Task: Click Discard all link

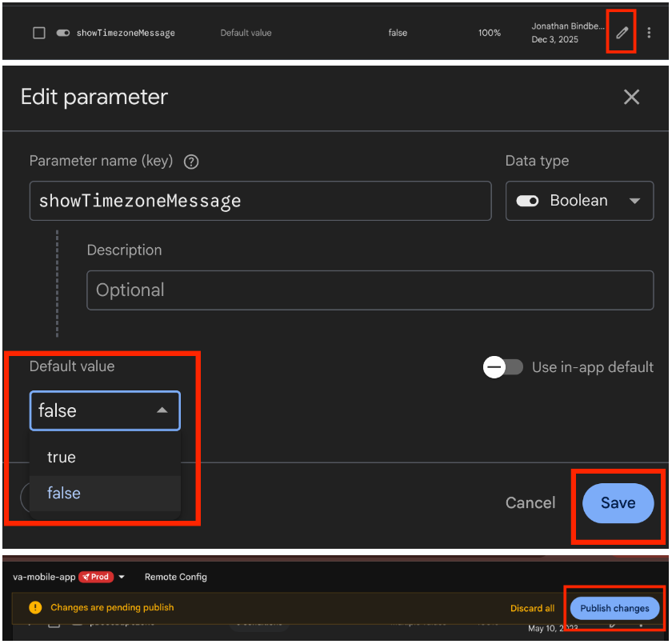Action: click(532, 608)
